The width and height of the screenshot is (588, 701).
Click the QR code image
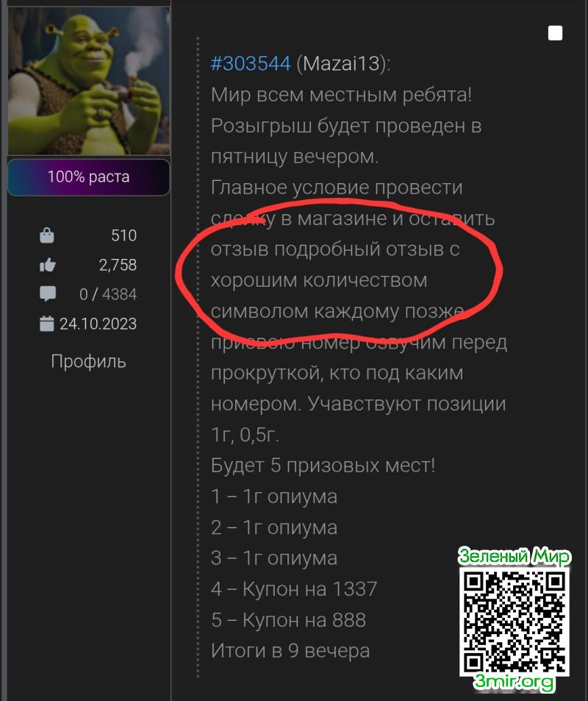click(x=514, y=622)
